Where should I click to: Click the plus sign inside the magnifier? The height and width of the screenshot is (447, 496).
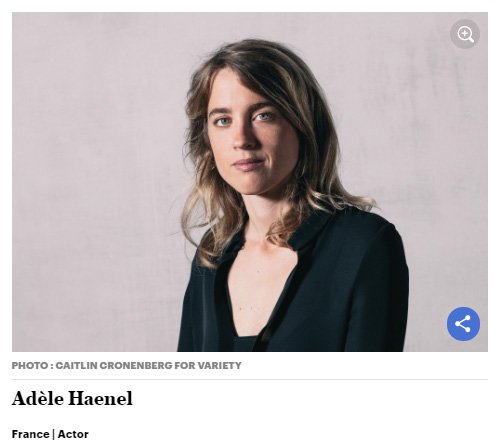464,33
